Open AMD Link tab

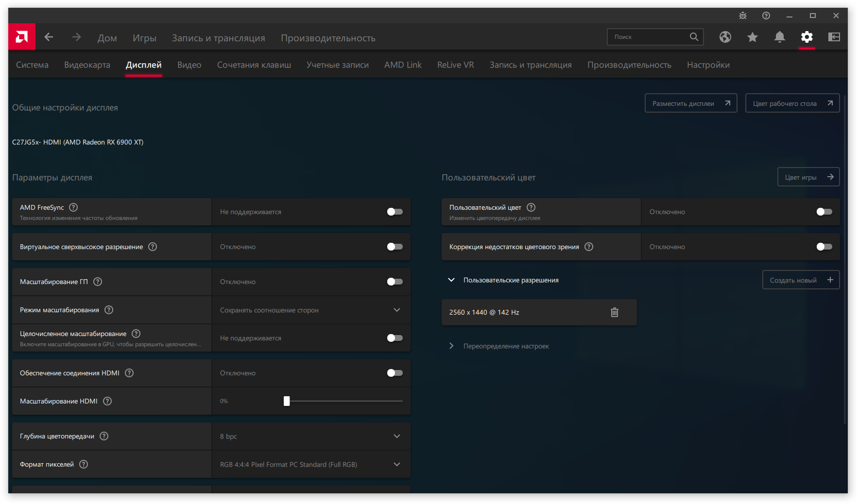[403, 65]
